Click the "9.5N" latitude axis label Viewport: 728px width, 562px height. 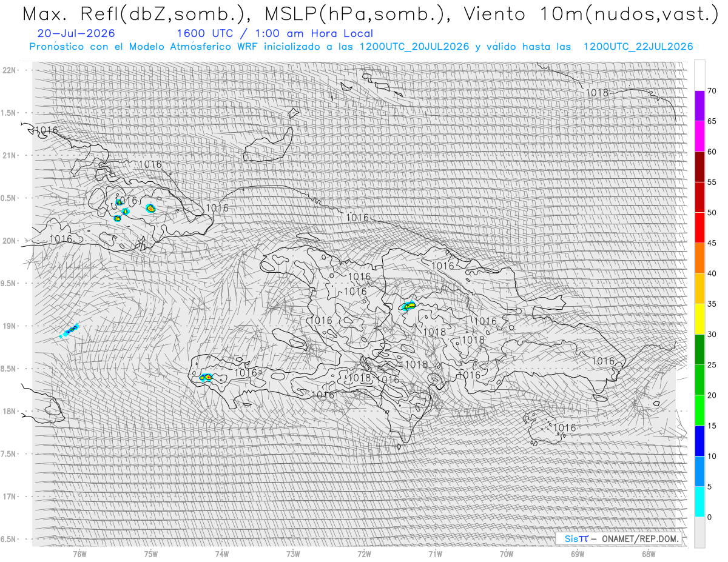pyautogui.click(x=9, y=283)
